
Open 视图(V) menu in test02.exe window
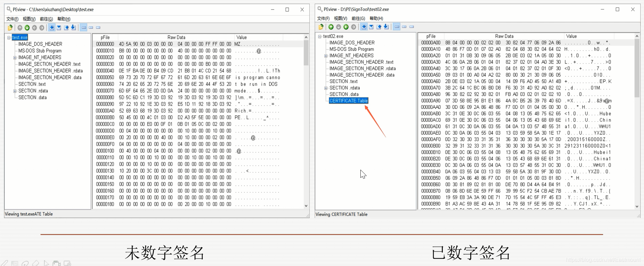[x=340, y=18]
